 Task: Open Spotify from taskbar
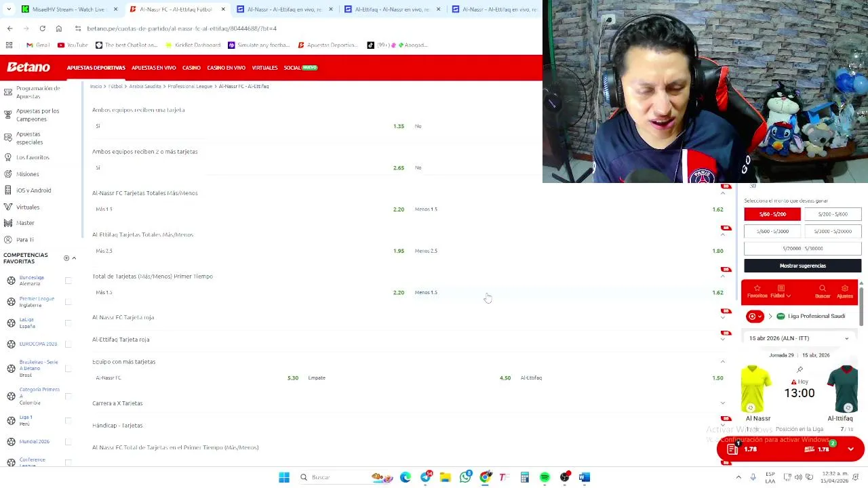click(x=545, y=477)
